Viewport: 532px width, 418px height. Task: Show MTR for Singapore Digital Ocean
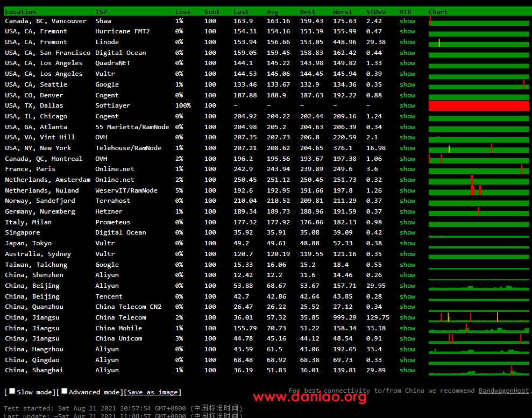pos(407,232)
